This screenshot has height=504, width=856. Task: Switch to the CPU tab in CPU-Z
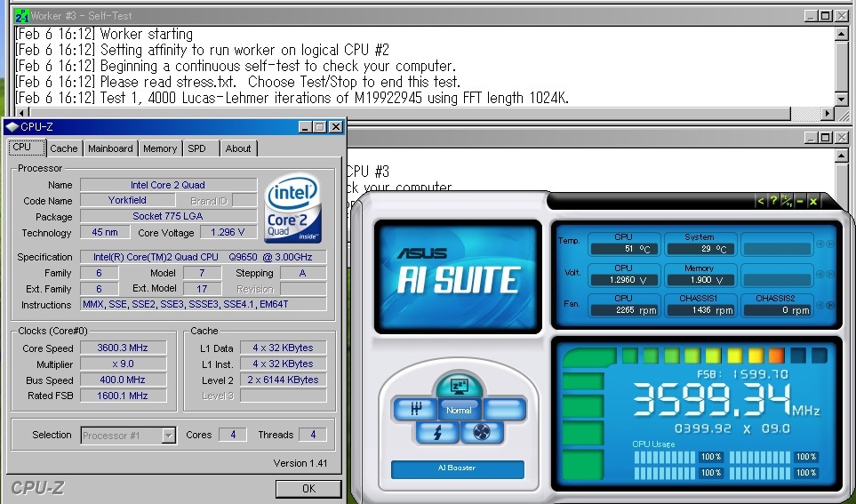(27, 148)
